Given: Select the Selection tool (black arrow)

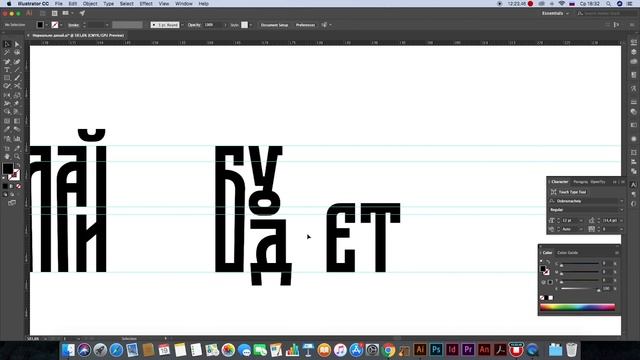Looking at the screenshot, I should tap(7, 44).
